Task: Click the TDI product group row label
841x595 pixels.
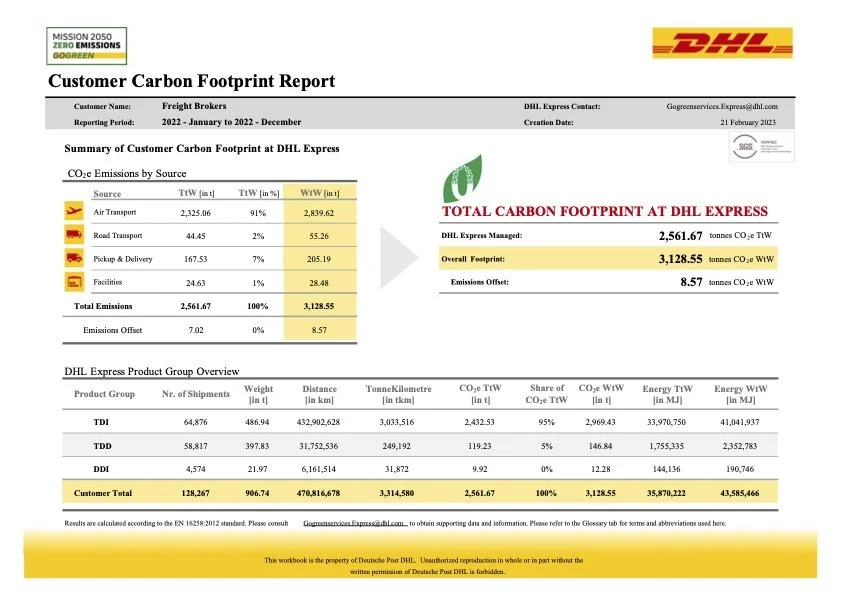Action: click(101, 422)
